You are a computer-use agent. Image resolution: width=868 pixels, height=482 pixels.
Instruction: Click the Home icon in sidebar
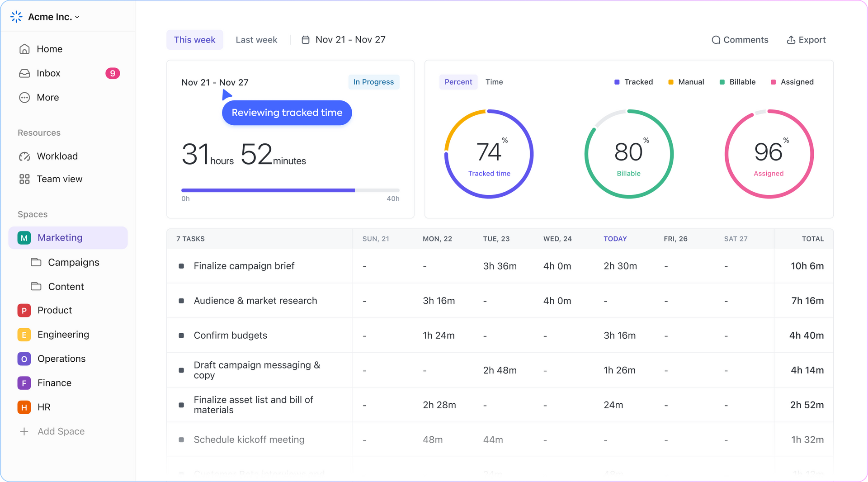click(24, 49)
